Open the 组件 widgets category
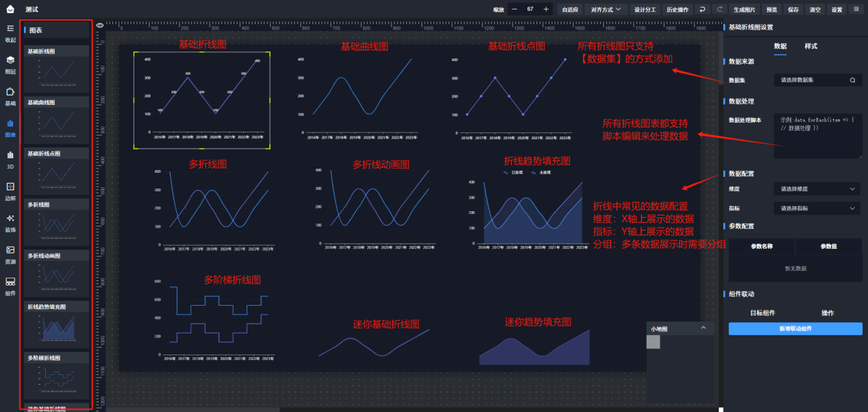 coord(10,286)
